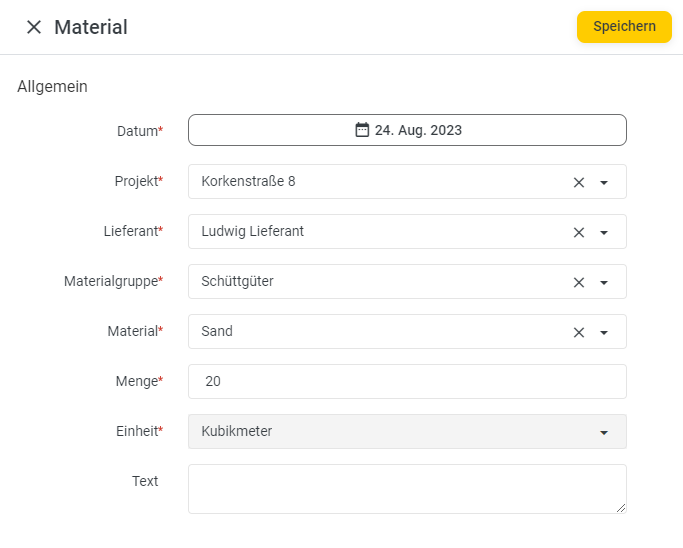Clear the Material selection Sand
683x548 pixels.
[578, 333]
